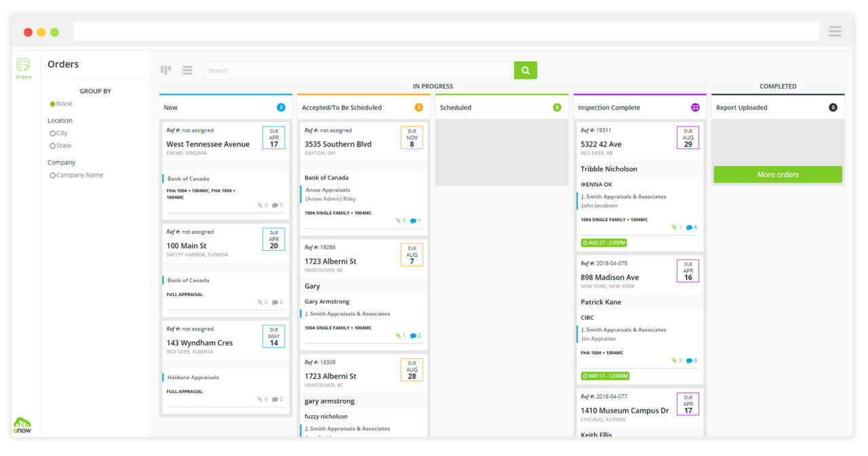The image size is (868, 456).
Task: Click the green search magnifier button
Action: coord(526,70)
